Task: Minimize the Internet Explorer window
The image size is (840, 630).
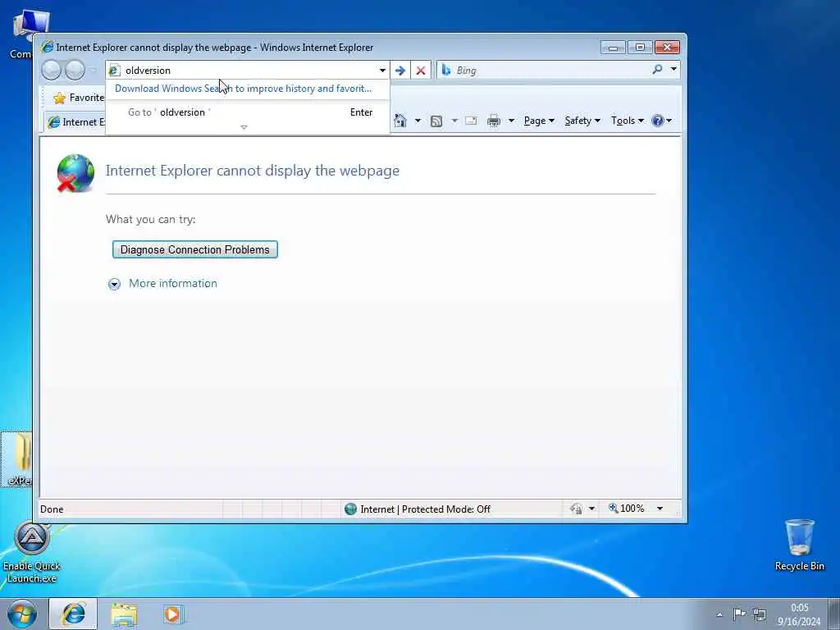Action: click(613, 48)
